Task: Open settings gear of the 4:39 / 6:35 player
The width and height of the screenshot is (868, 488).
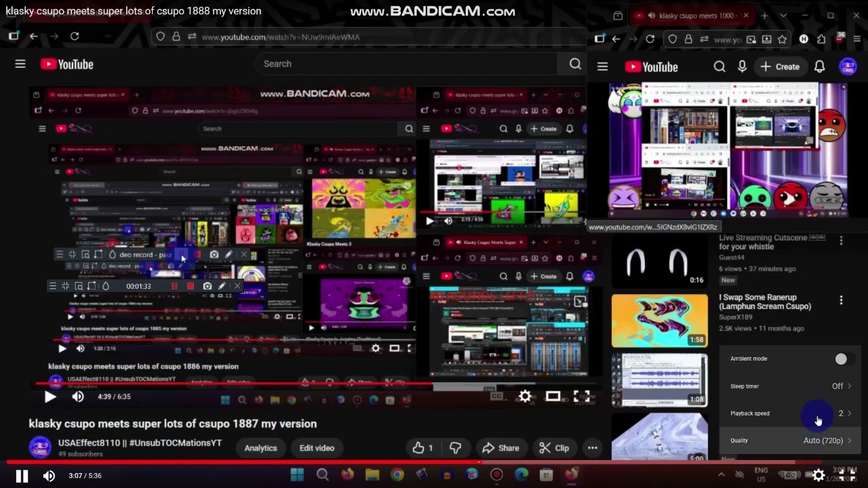Action: click(525, 396)
